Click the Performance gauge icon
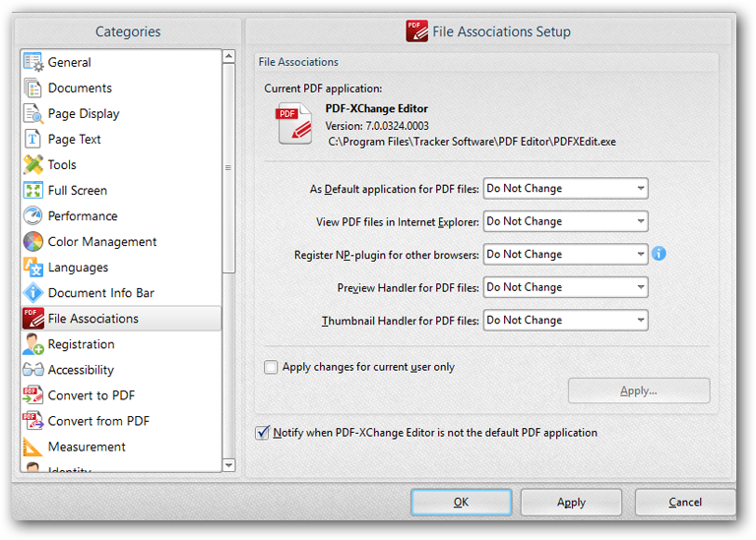Image resolution: width=756 pixels, height=540 pixels. coord(33,215)
